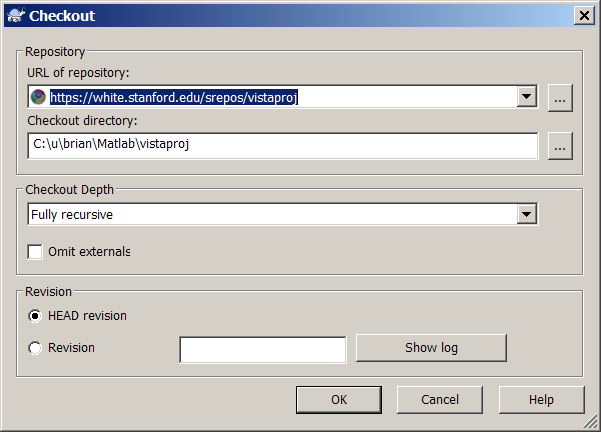Select the HEAD revision radio button

pos(36,316)
